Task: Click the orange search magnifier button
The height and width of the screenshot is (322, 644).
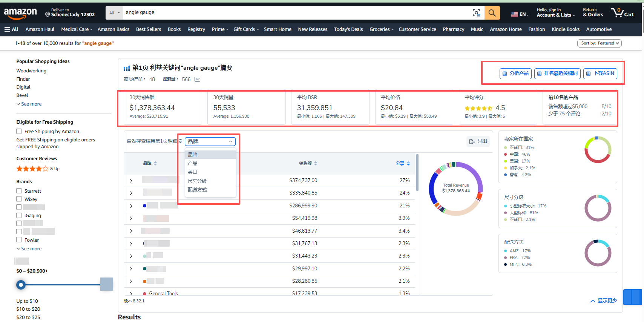Action: tap(492, 13)
